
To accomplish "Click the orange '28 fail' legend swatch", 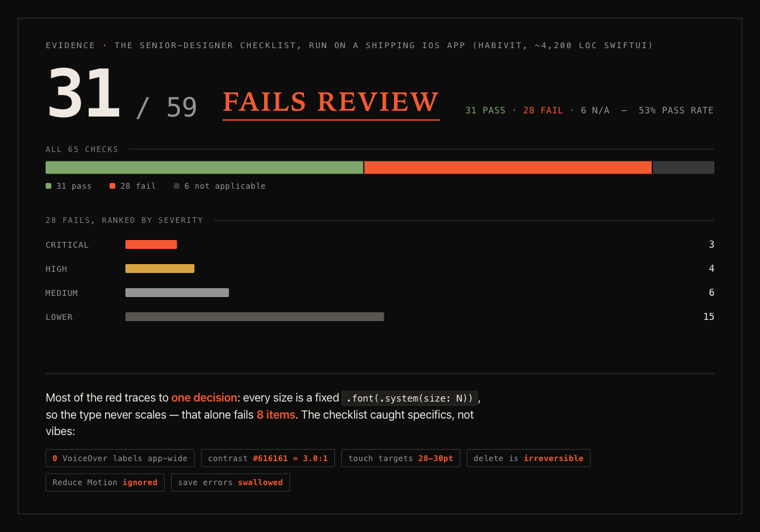I will (112, 186).
